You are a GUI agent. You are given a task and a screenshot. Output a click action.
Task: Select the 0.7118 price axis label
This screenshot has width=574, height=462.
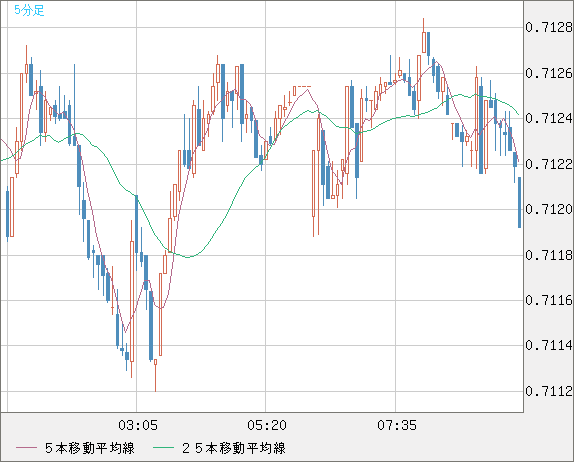549,255
